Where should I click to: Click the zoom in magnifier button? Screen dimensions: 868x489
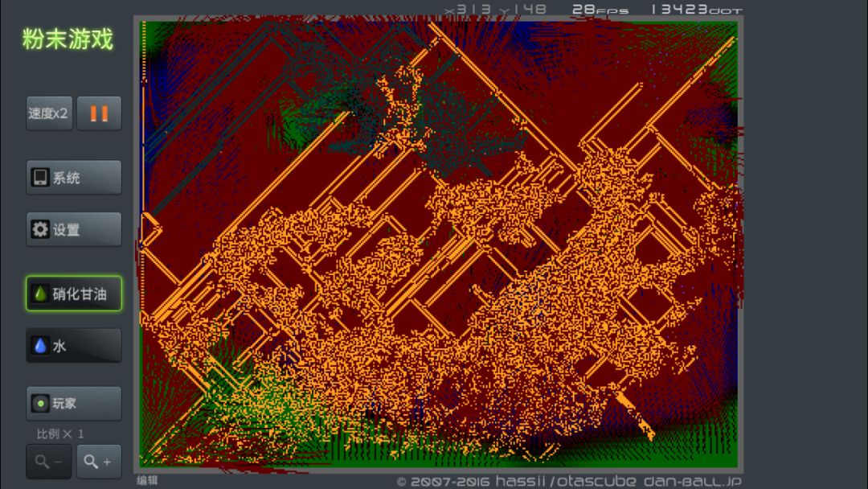99,462
